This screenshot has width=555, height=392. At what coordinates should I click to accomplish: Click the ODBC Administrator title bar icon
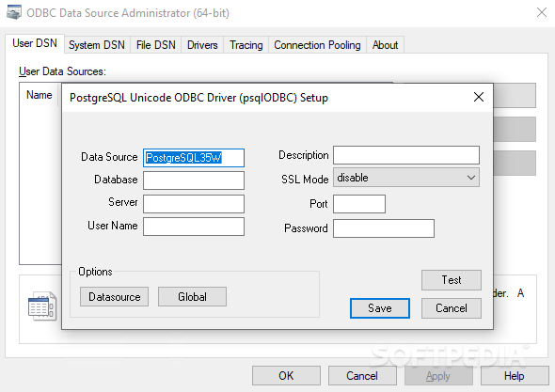14,13
